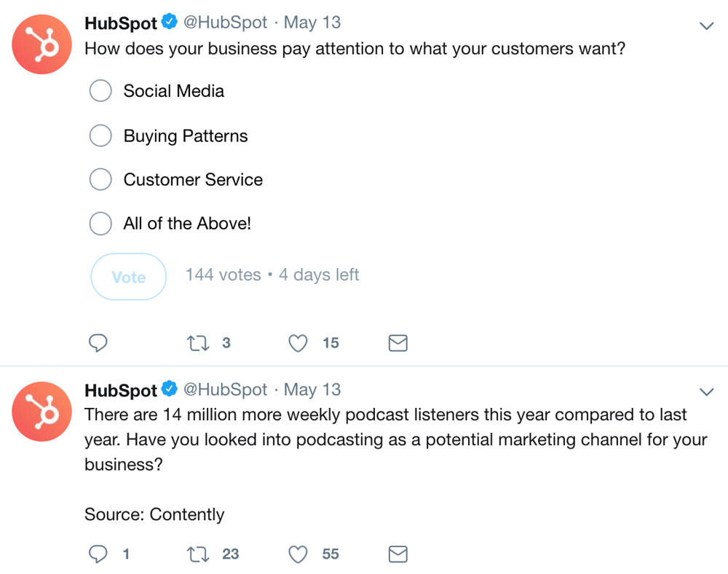Click the reply icon on the podcast tweet
Viewport: 728px width, 574px height.
[98, 554]
